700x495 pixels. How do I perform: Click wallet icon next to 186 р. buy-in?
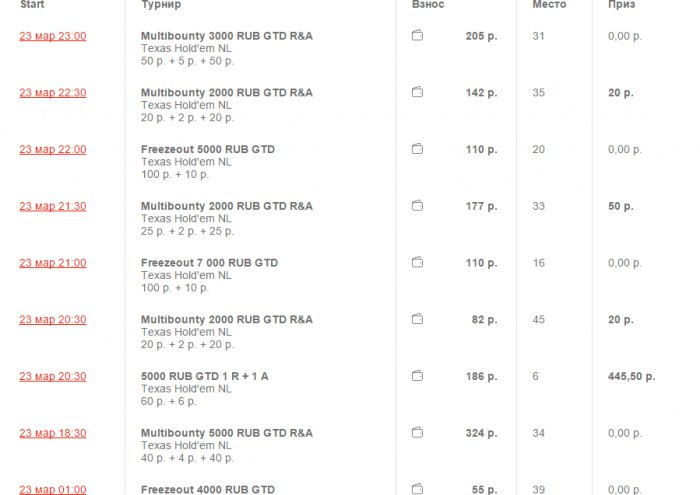click(417, 376)
